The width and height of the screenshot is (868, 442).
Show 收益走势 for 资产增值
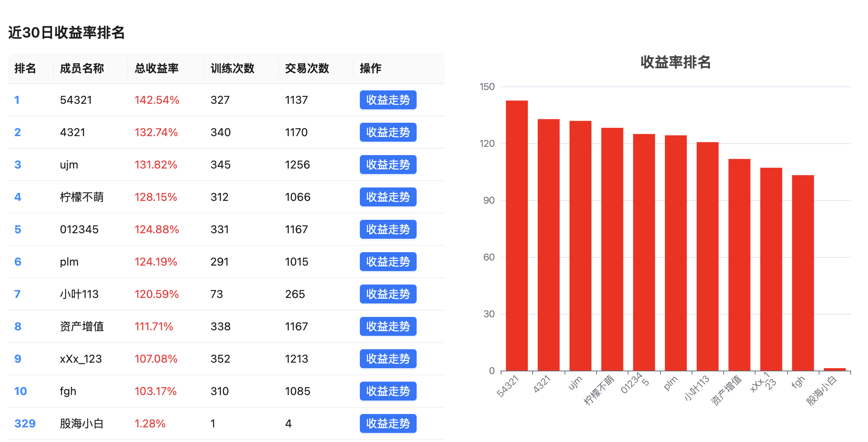click(388, 326)
